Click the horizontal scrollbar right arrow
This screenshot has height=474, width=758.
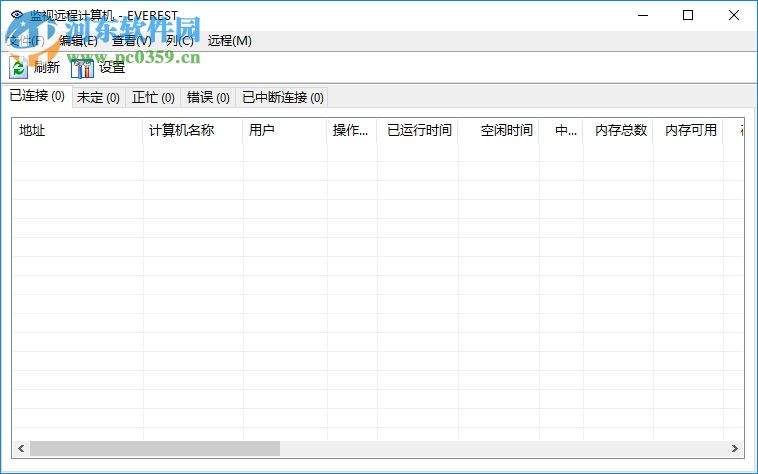(735, 448)
